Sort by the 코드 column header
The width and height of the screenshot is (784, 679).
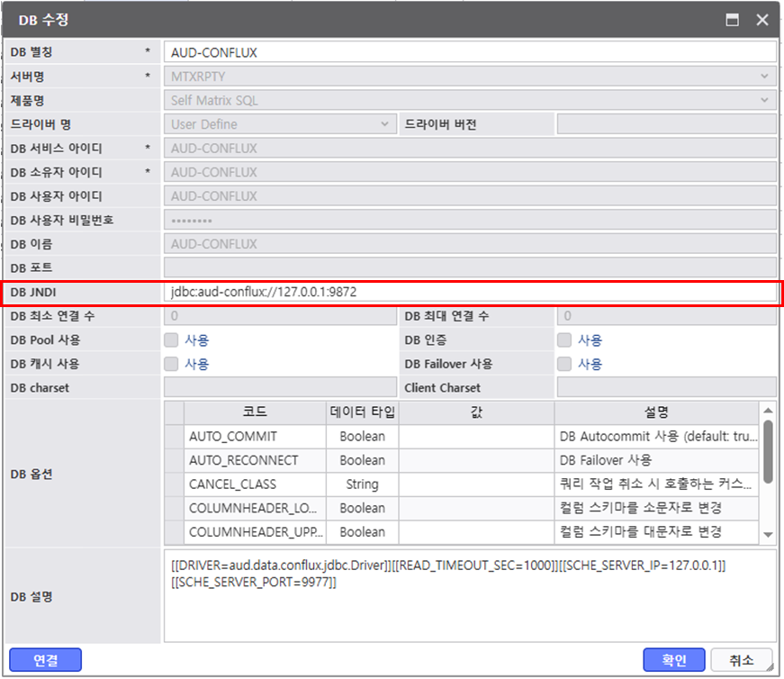coord(255,412)
